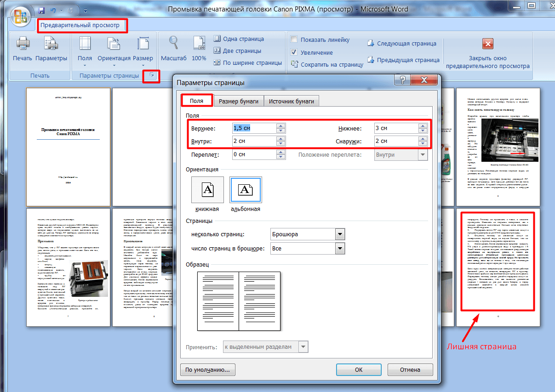Viewport: 555px width, 392px height.
Task: Close the print preview window
Action: tap(487, 51)
